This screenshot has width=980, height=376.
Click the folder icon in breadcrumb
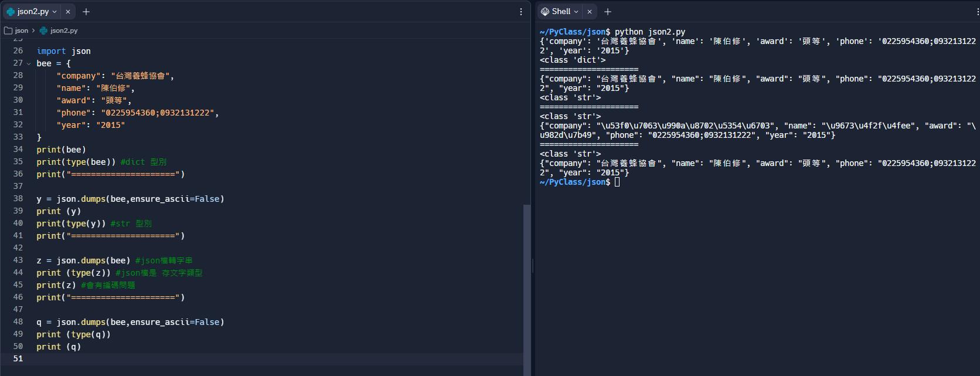pos(8,31)
